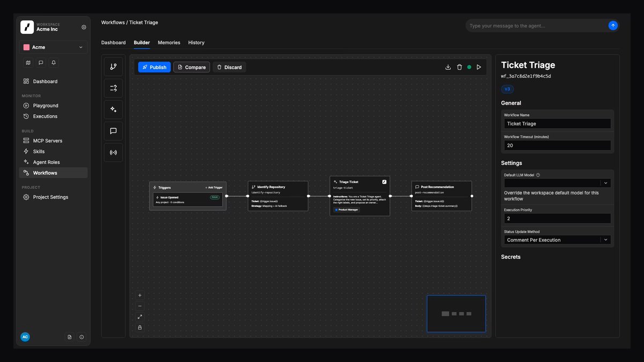Click the help icon beside Default LLM Model
Screen dimensions: 644x362
tap(538, 175)
